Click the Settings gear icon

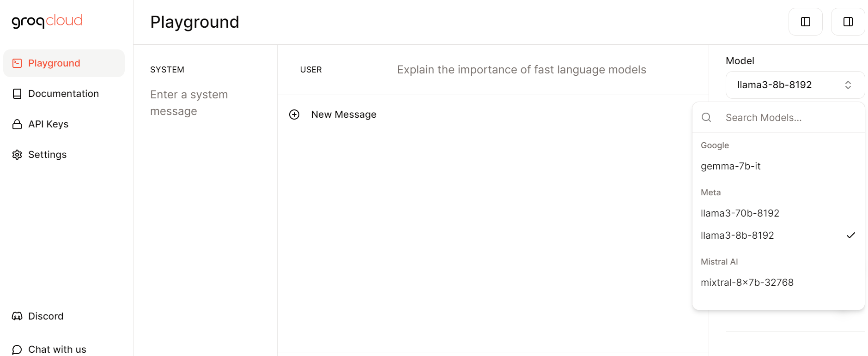17,155
